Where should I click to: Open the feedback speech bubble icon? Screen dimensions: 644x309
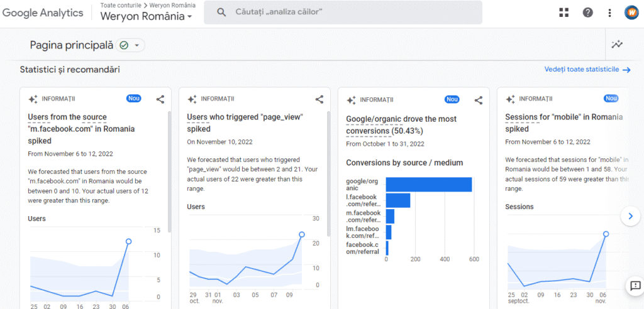pos(635,286)
